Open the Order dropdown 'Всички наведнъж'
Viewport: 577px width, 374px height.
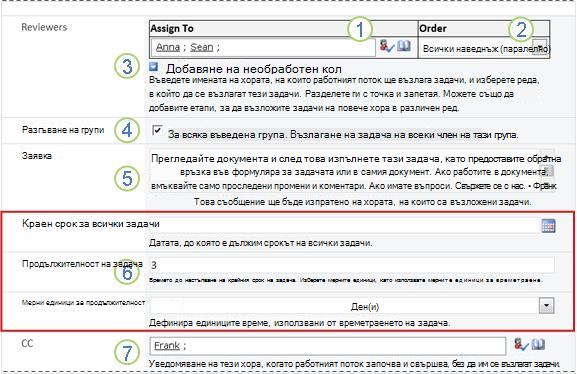(539, 48)
